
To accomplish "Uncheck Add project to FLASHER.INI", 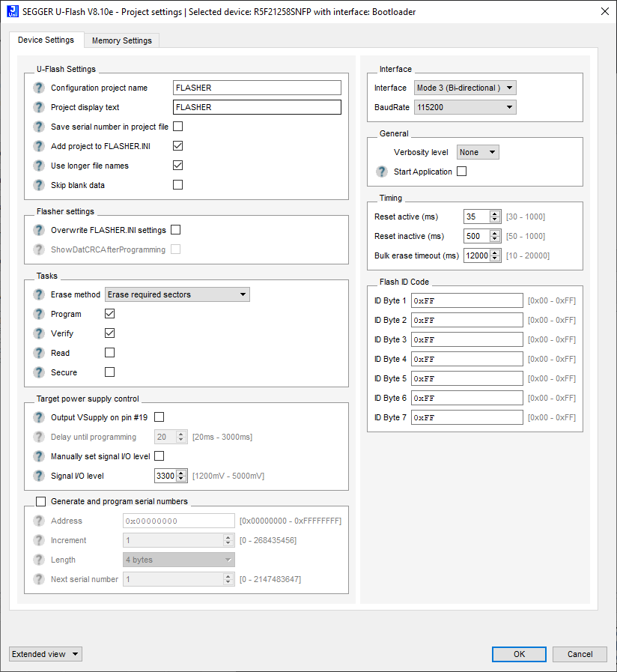I will (177, 146).
